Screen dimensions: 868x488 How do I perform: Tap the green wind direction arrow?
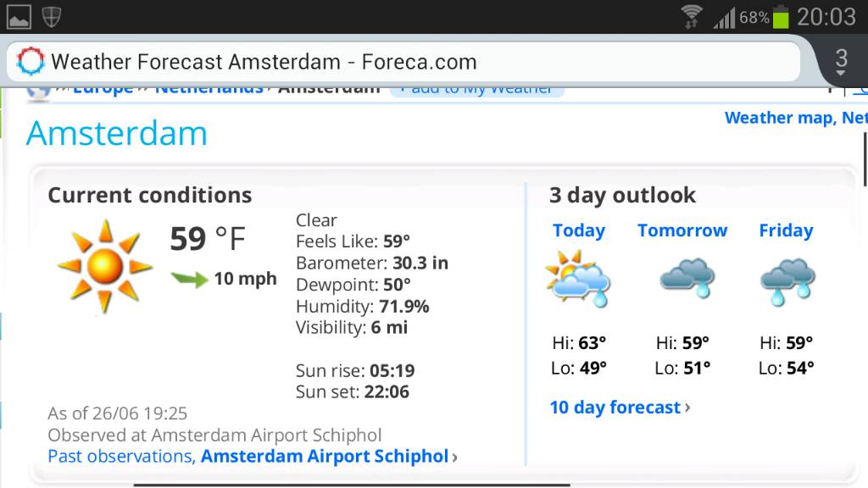click(189, 279)
